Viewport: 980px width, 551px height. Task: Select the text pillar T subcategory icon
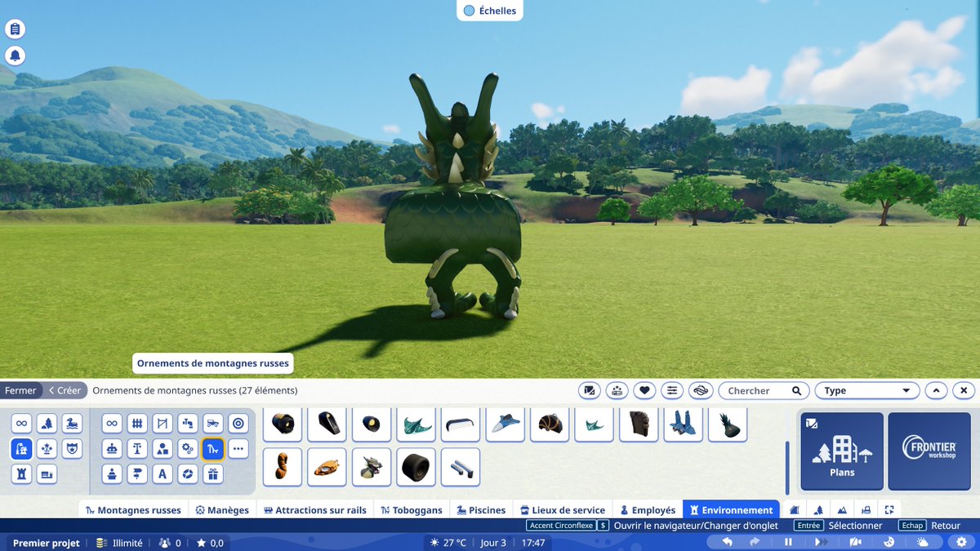click(137, 448)
